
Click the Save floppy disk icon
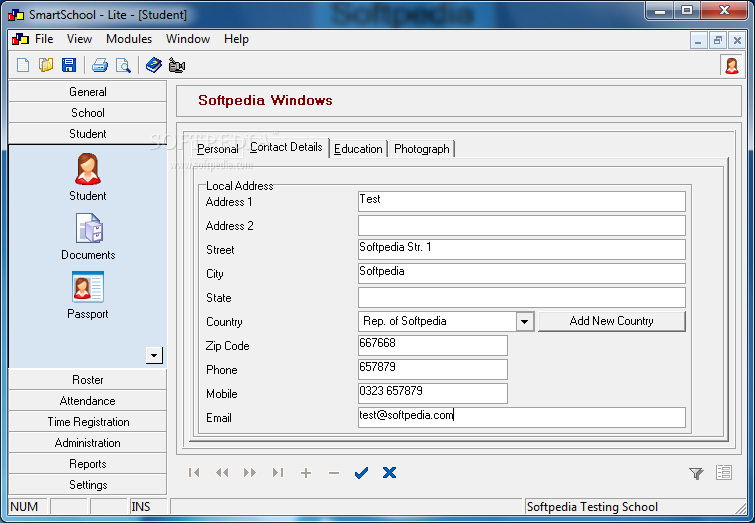point(69,65)
